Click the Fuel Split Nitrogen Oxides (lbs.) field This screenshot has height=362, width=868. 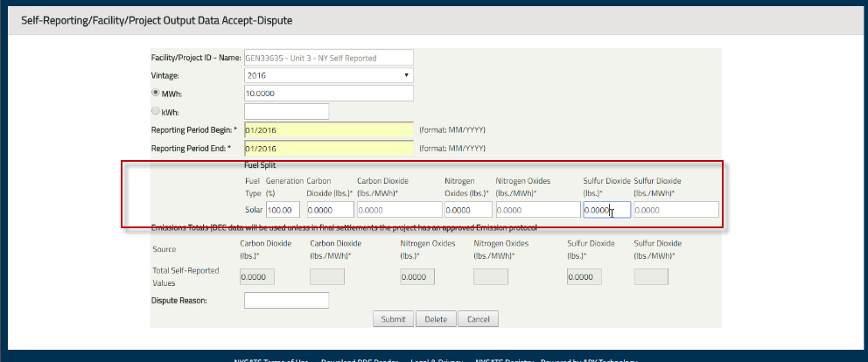click(x=468, y=210)
